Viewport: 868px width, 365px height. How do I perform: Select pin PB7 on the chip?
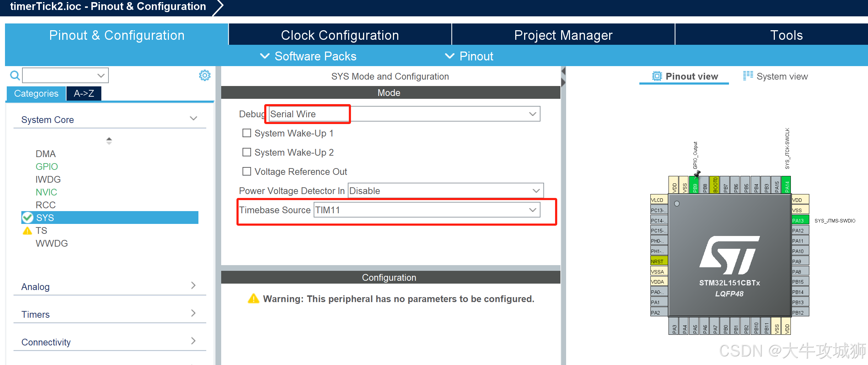pos(725,185)
